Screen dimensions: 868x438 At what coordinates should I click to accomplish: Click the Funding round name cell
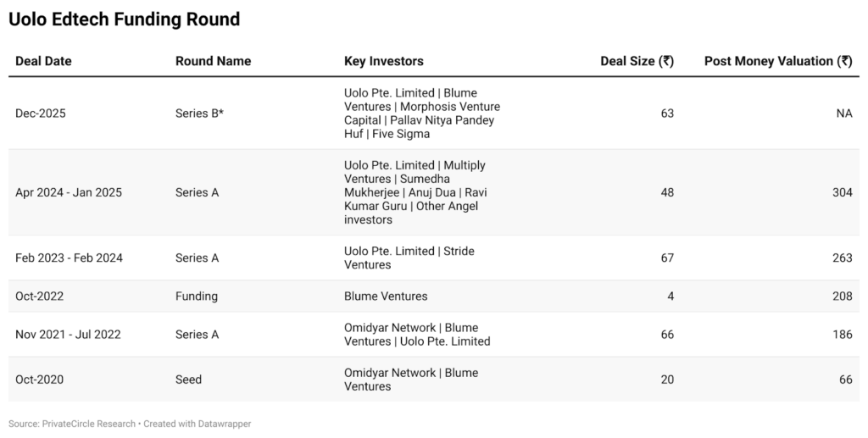197,297
